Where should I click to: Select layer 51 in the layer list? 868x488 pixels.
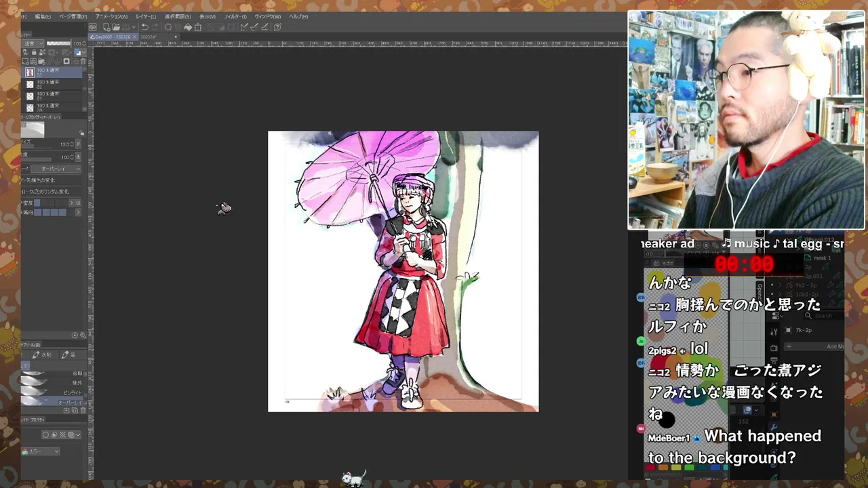point(52,96)
